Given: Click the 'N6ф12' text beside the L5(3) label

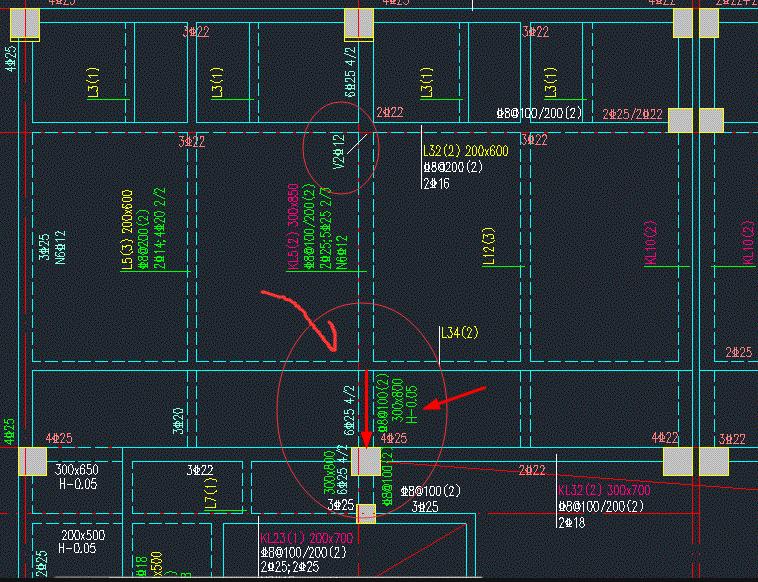Looking at the screenshot, I should pos(60,247).
